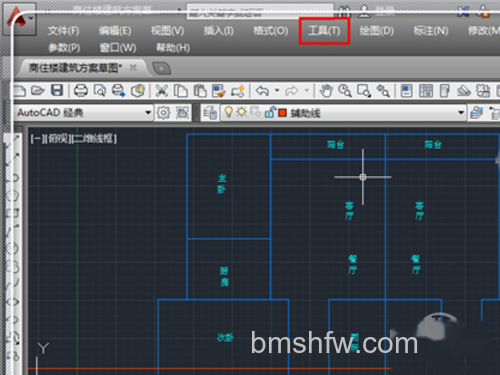Open the Layer Properties Manager icon

[x=210, y=113]
